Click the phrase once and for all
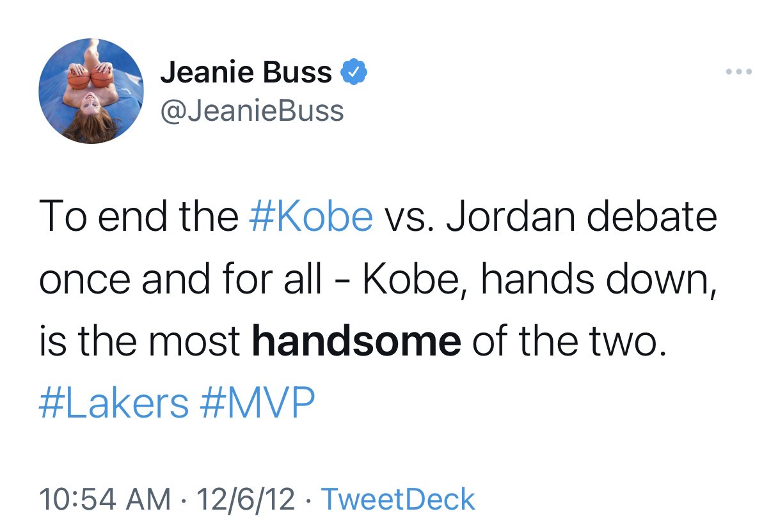Screen dimensions: 771x532 pyautogui.click(x=180, y=278)
